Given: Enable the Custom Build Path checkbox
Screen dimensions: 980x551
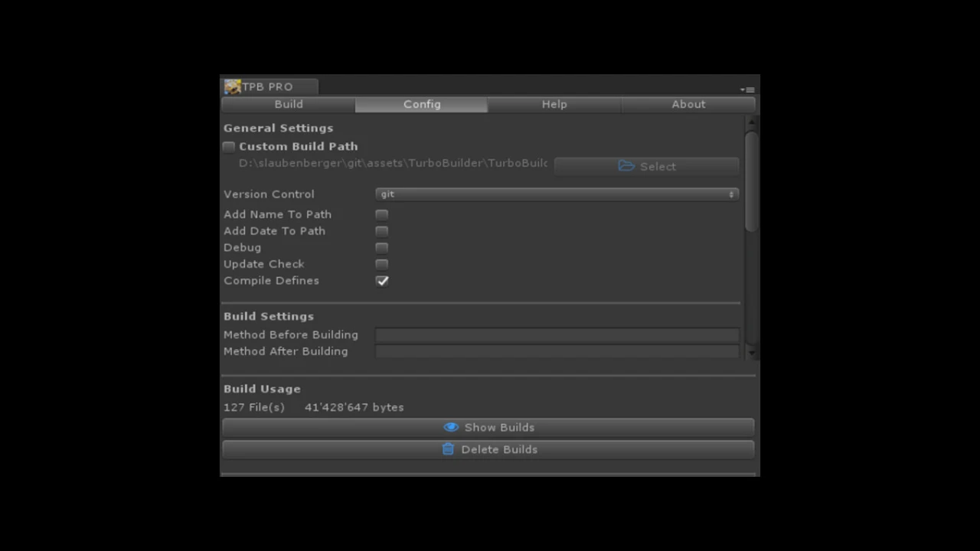Looking at the screenshot, I should [x=229, y=146].
